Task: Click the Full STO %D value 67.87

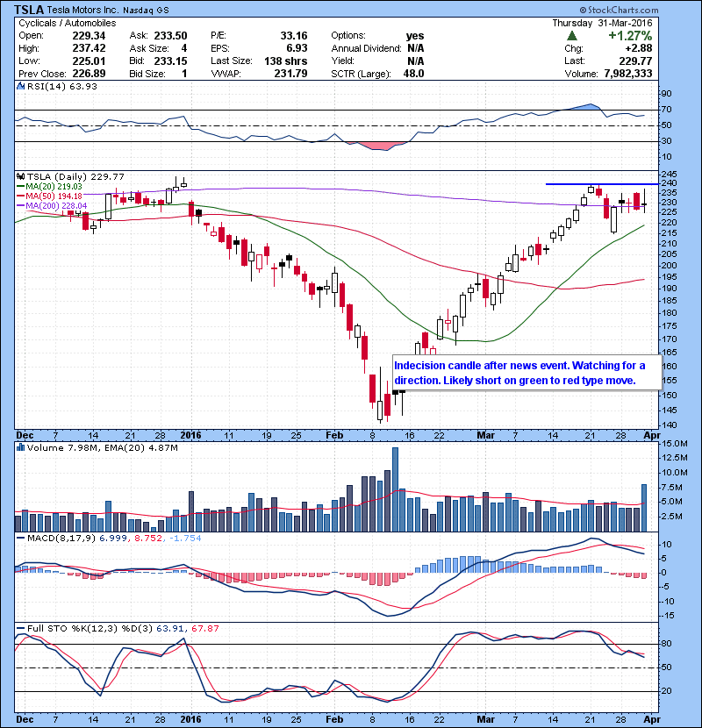Action: click(205, 629)
